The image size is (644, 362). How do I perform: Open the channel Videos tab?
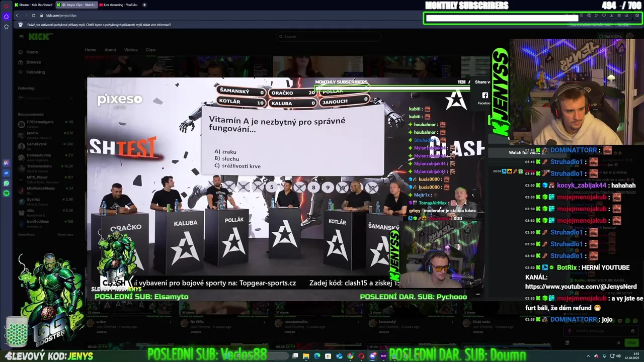(x=131, y=50)
